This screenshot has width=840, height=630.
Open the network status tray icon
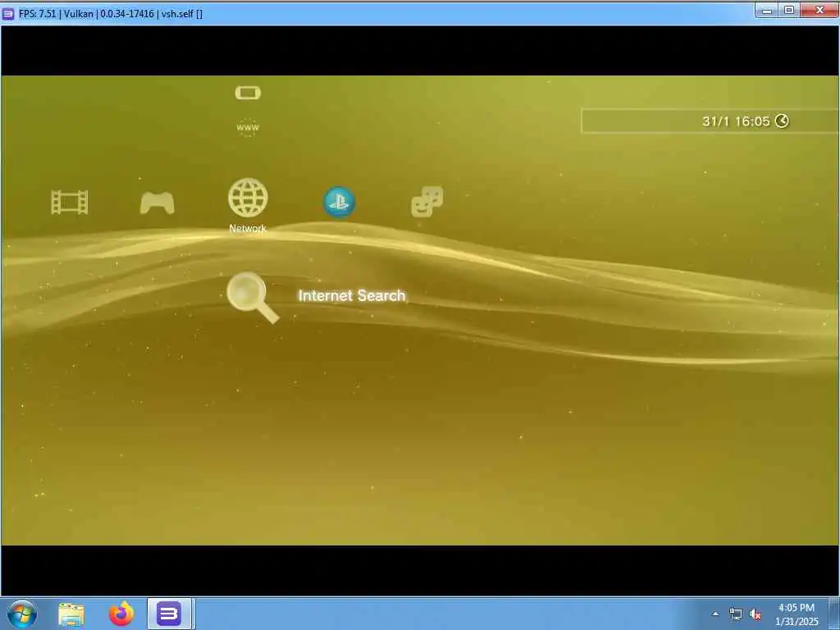click(x=736, y=614)
